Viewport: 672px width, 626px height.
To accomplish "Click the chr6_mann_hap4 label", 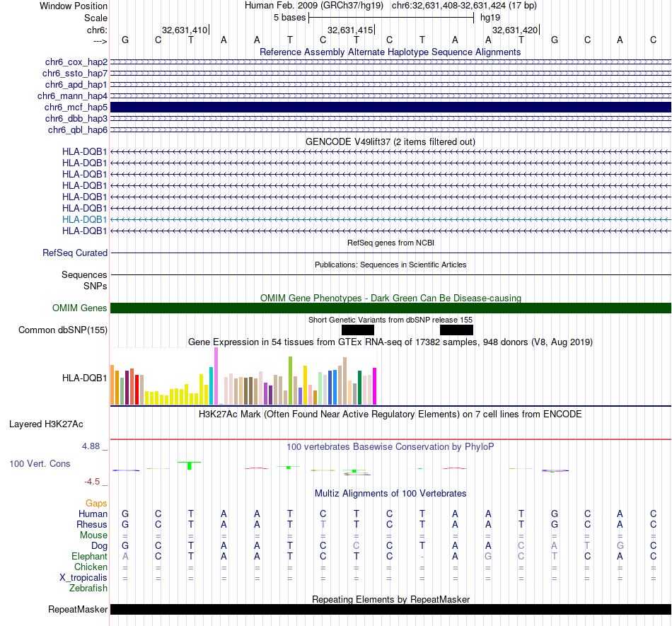I will 72,96.
